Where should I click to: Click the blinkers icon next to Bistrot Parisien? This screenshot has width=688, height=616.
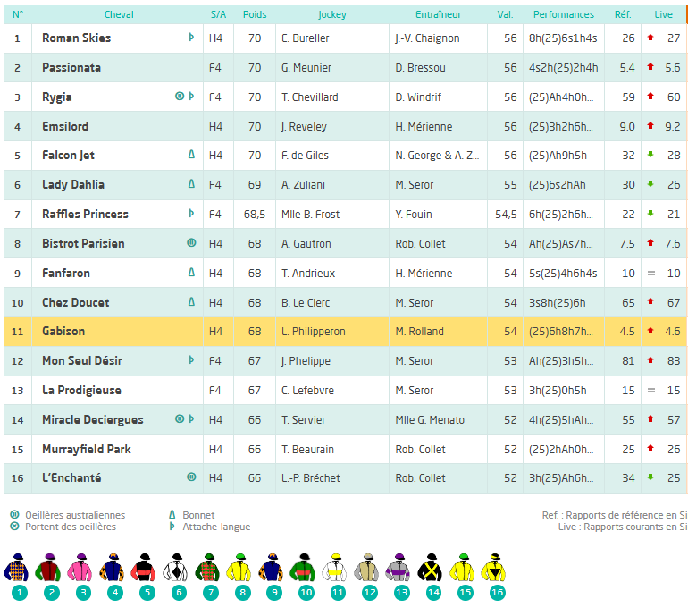191,243
